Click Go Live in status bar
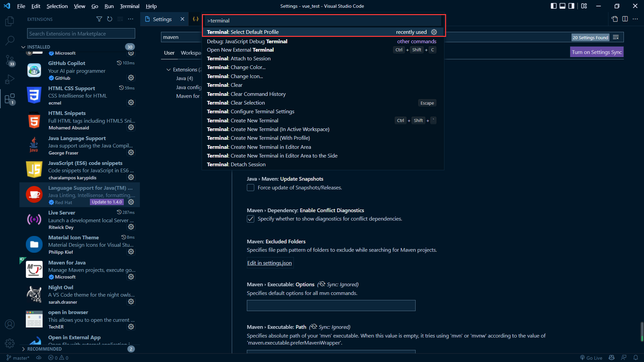Viewport: 644px width, 362px height. point(591,358)
